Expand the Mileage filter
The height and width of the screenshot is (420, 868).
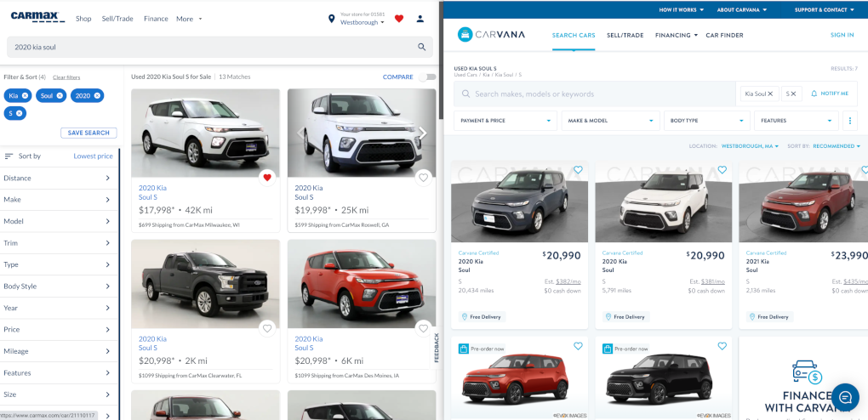tap(59, 351)
